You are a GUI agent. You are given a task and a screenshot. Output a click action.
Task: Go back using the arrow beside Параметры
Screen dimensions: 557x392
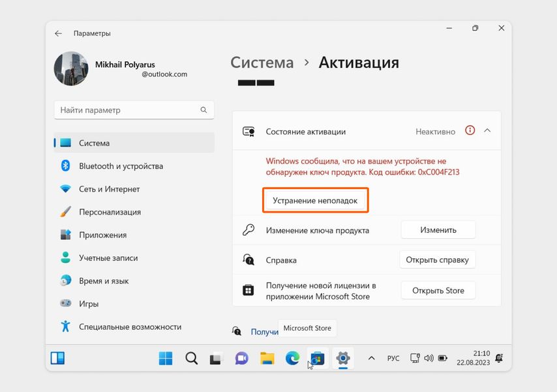58,33
